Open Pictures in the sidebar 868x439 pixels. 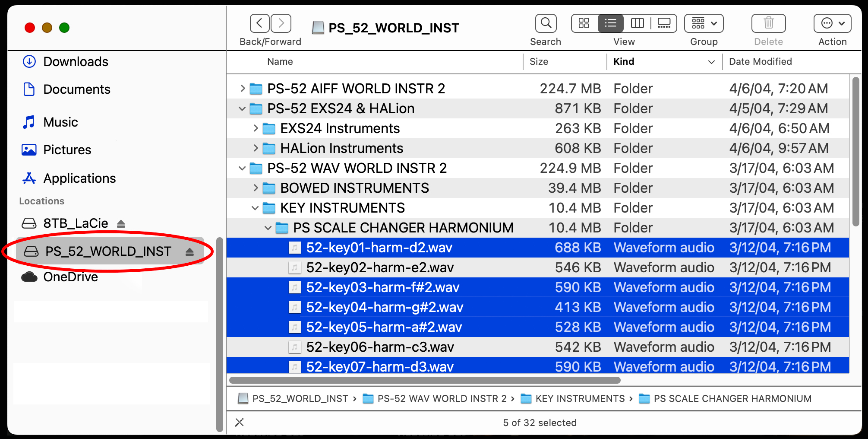click(57, 150)
